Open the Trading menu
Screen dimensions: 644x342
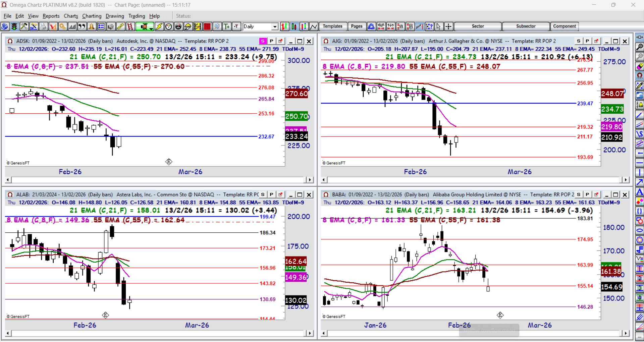137,16
